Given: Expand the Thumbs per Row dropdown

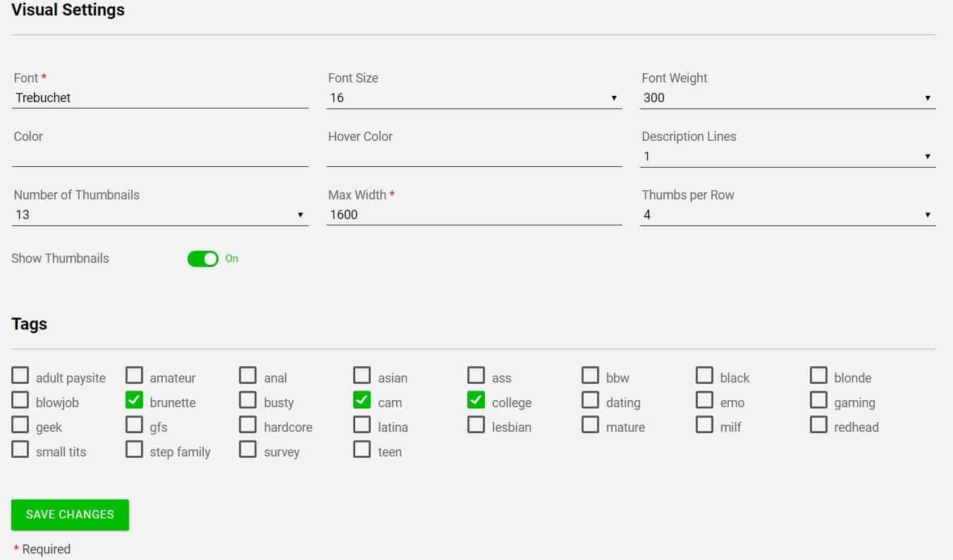Looking at the screenshot, I should (x=927, y=214).
